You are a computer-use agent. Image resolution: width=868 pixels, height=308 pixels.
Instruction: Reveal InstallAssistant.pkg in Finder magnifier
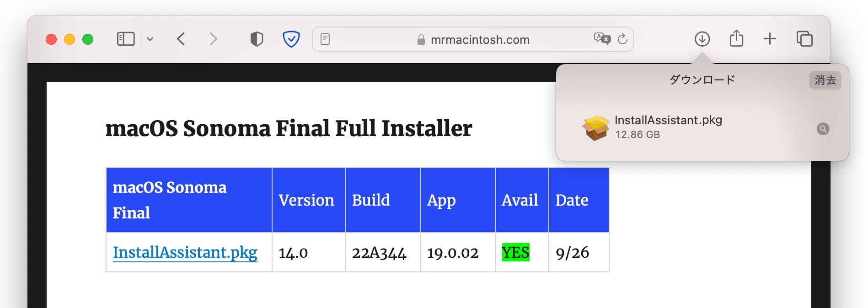(x=823, y=129)
